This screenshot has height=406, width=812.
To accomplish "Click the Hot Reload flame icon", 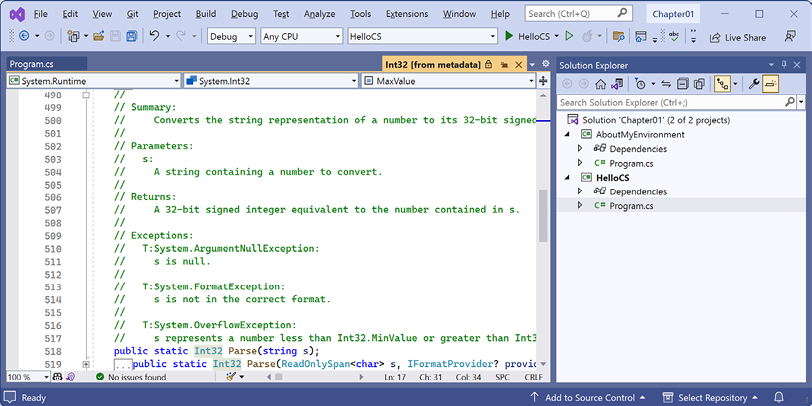I will [587, 36].
